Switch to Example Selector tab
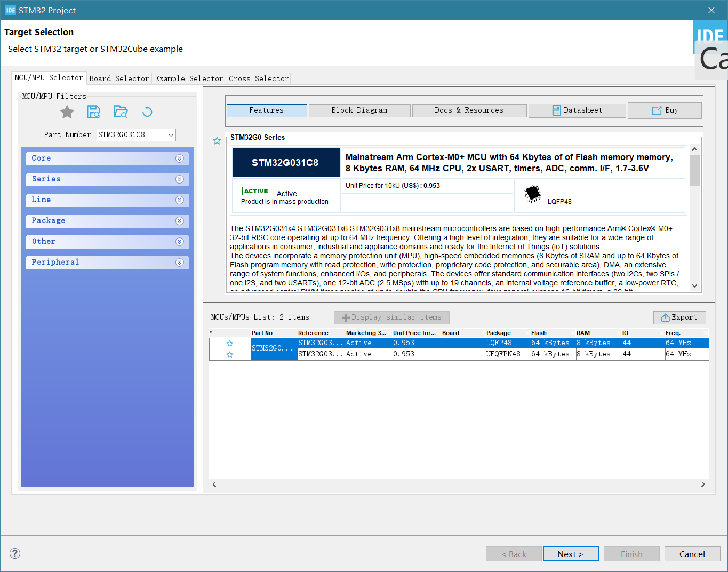The image size is (728, 572). [189, 78]
